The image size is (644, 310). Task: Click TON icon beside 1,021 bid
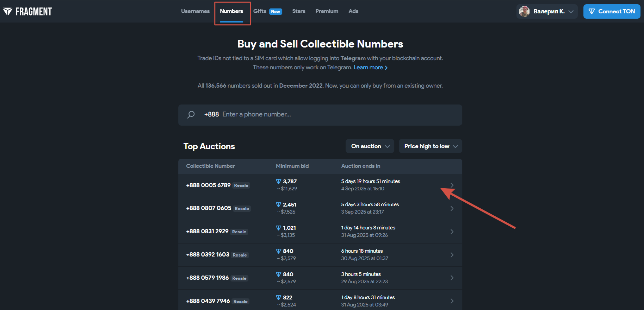[278, 228]
